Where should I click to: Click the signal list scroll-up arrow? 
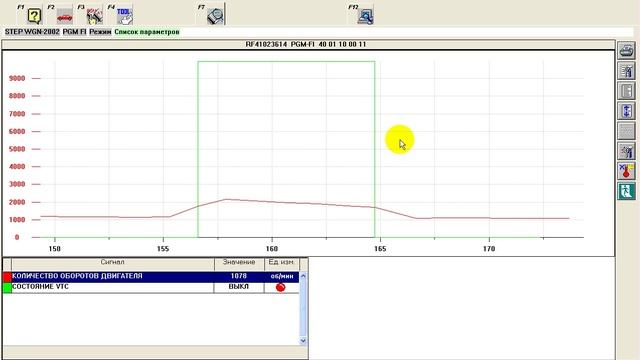(303, 276)
